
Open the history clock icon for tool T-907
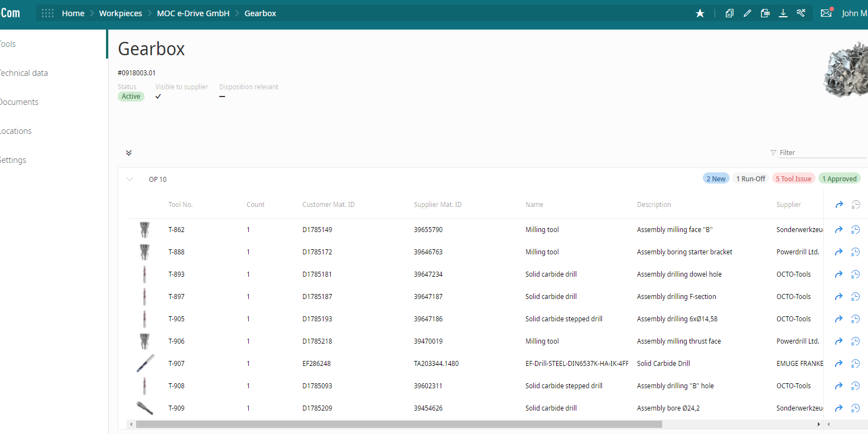click(x=855, y=363)
